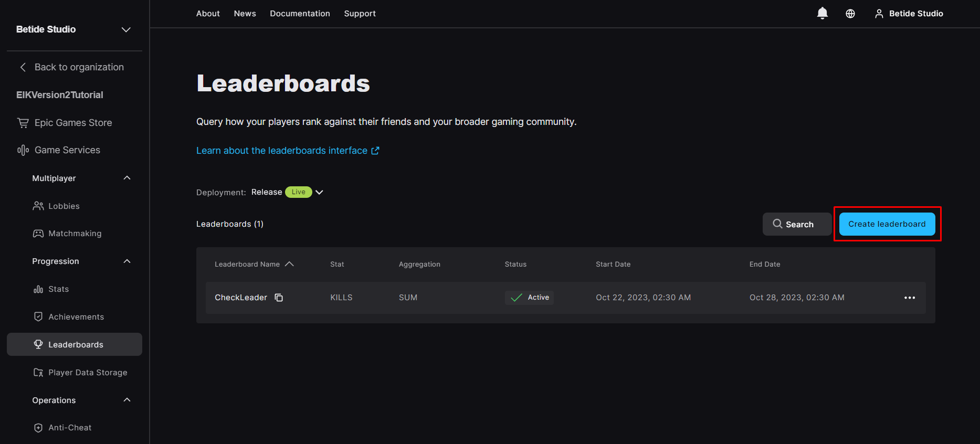Open the Stats page
Image resolution: width=980 pixels, height=444 pixels.
[58, 289]
